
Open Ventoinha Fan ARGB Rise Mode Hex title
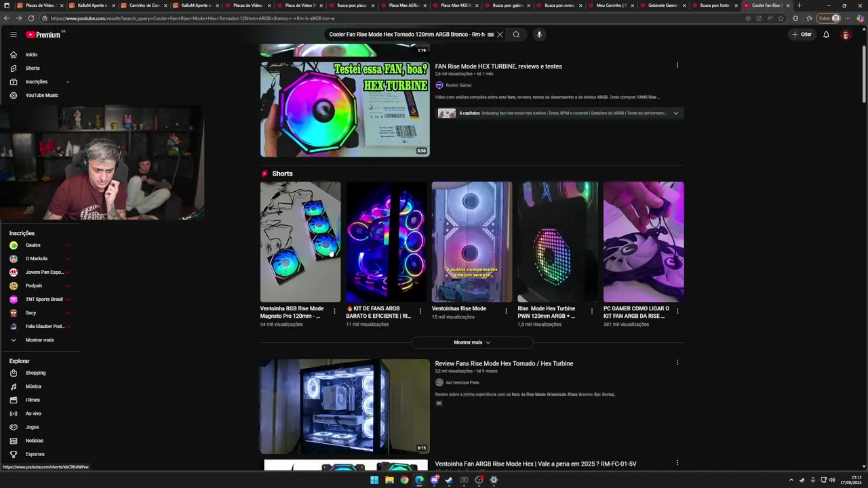(x=536, y=464)
